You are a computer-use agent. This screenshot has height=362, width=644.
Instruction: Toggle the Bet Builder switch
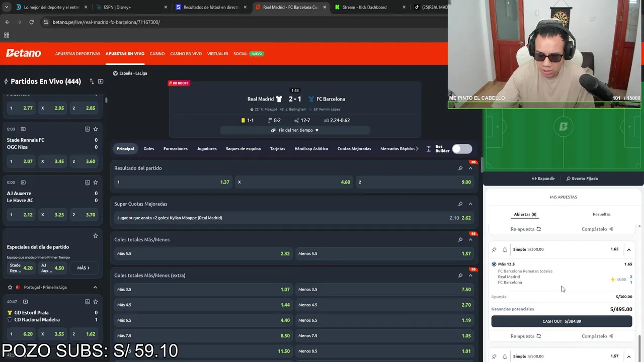462,149
